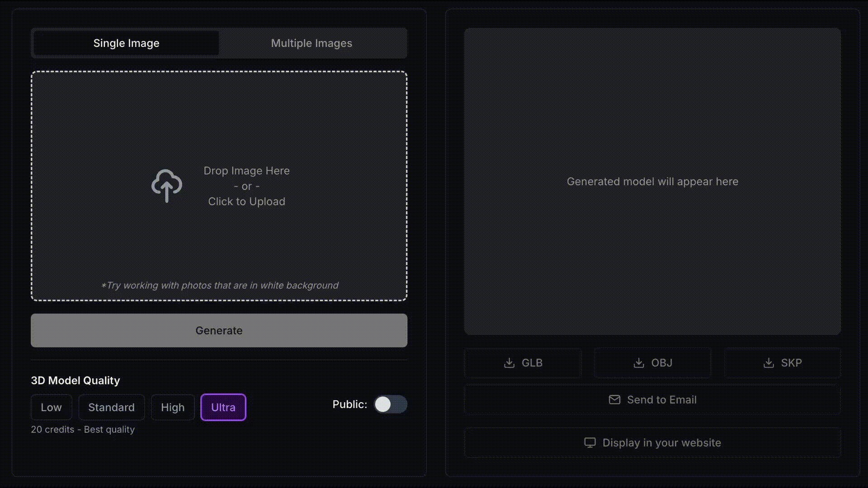Click the cloud upload icon

click(x=166, y=186)
